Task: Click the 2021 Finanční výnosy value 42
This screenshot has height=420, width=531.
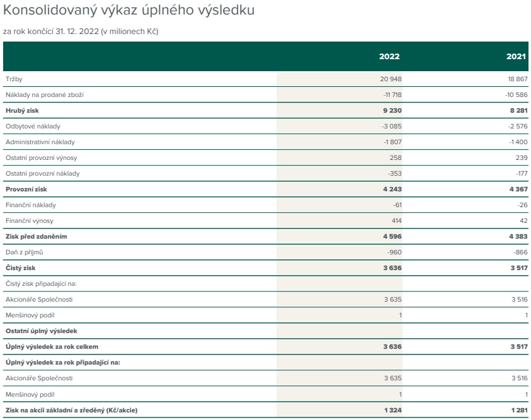Action: pos(523,220)
